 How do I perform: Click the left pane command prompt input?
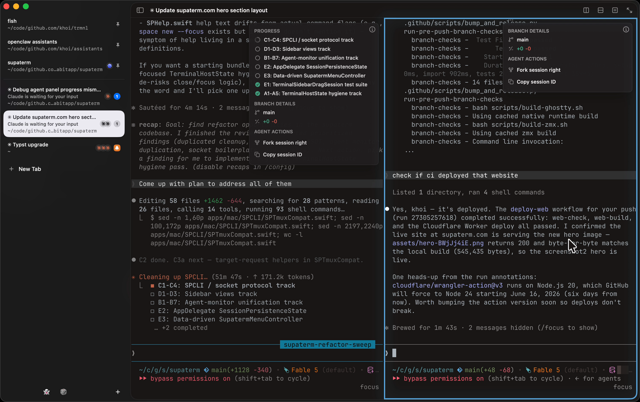point(257,353)
